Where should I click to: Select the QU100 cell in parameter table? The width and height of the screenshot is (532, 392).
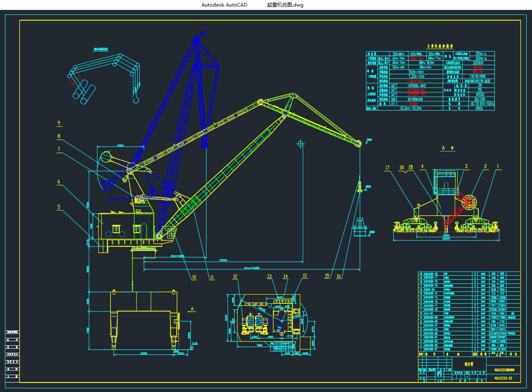(x=478, y=99)
